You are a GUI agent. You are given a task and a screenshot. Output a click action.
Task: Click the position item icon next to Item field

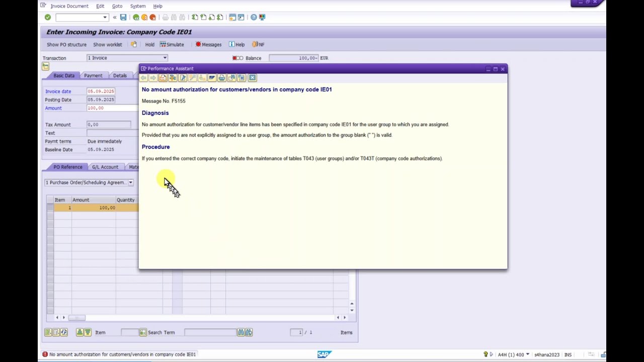[143, 332]
